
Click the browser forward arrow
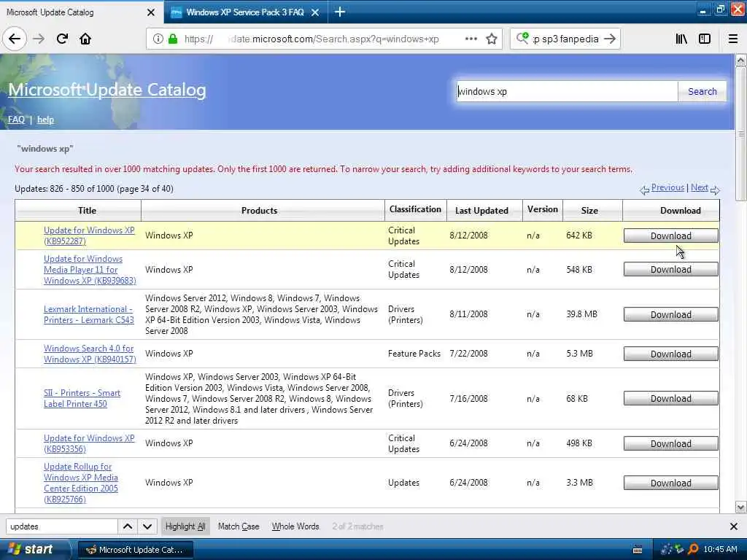(x=39, y=39)
